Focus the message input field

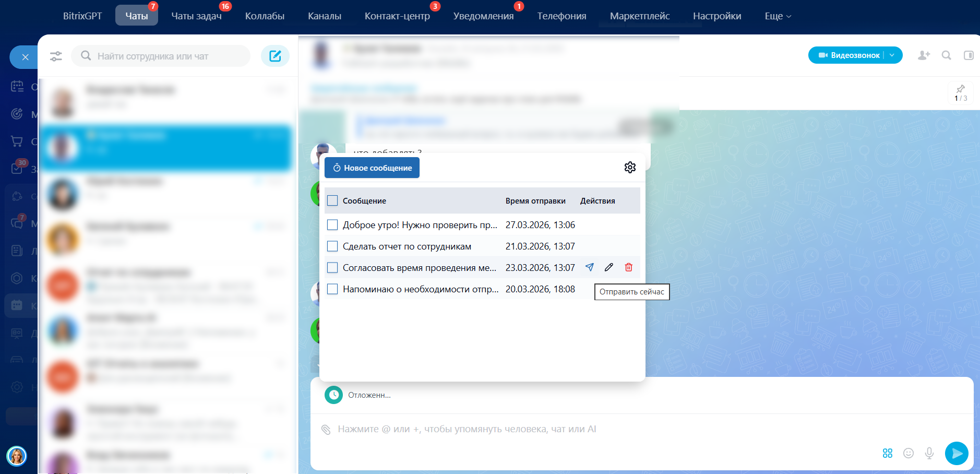point(642,429)
